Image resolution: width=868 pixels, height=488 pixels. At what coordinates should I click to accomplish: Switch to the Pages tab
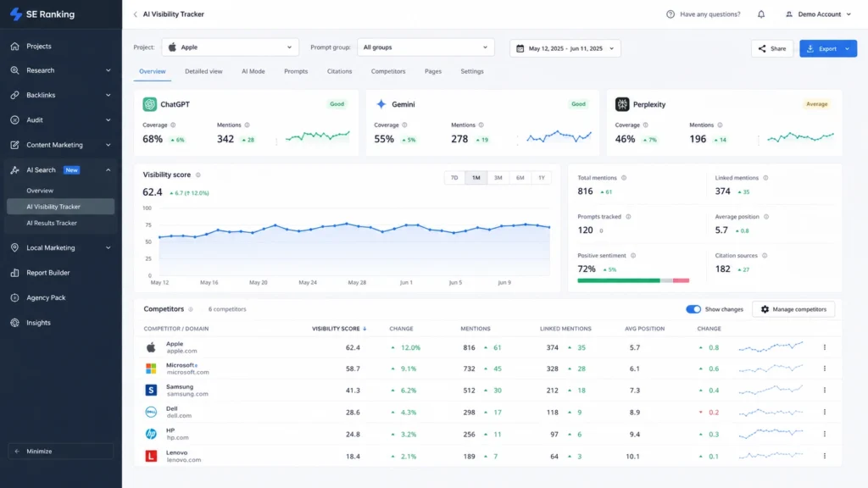click(433, 71)
